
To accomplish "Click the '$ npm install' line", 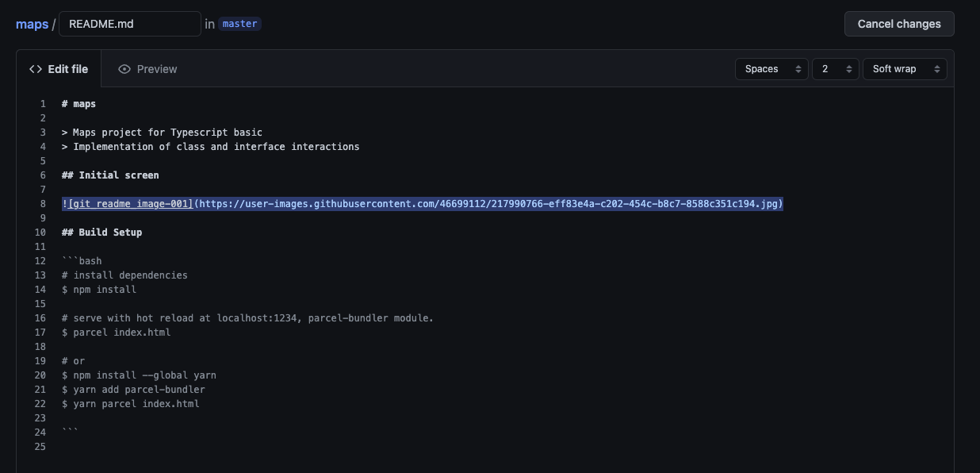I will coord(99,290).
